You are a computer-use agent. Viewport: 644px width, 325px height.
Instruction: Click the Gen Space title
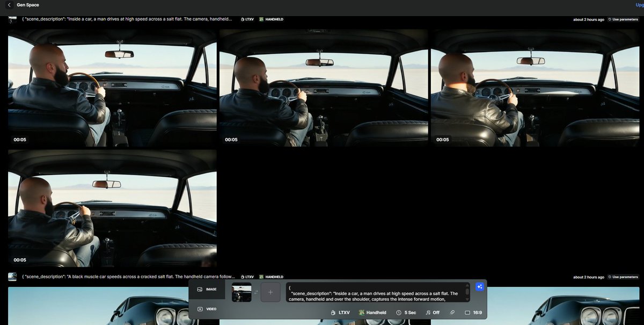tap(28, 5)
